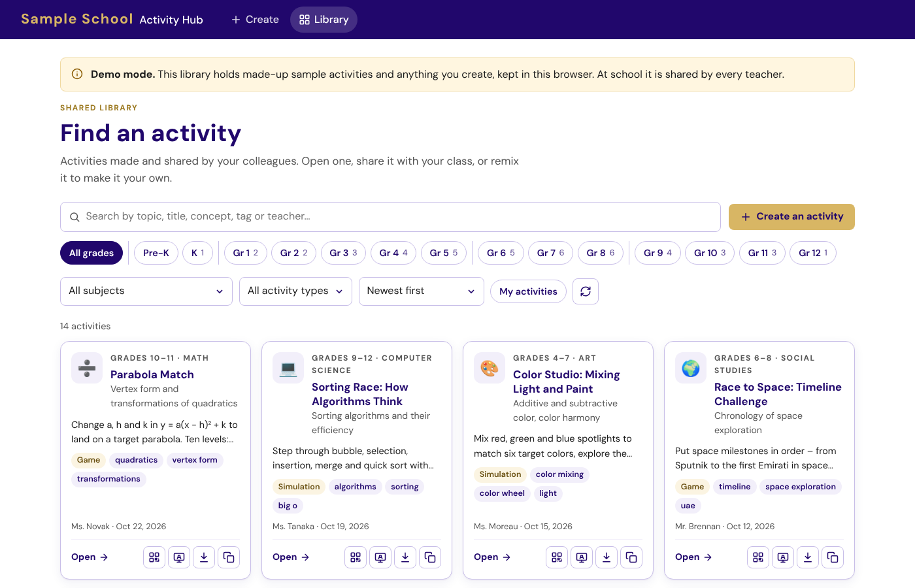915x588 pixels.
Task: Open the Create tab in header
Action: pyautogui.click(x=255, y=20)
